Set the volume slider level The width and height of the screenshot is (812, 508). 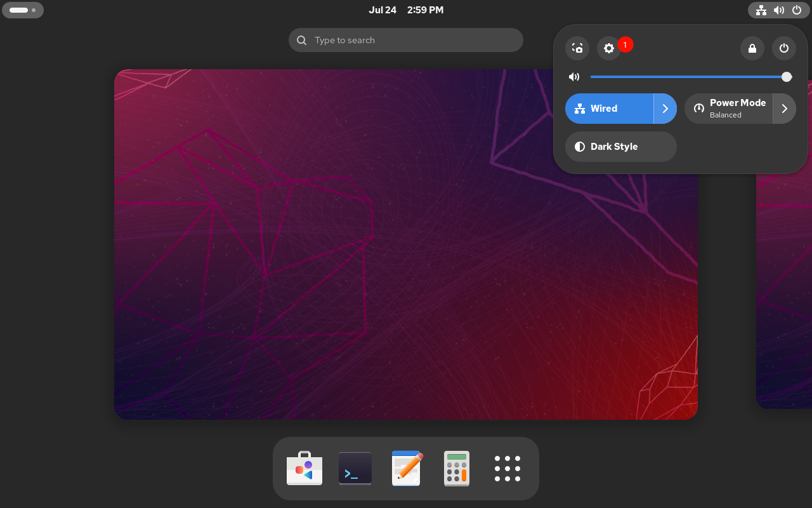tap(691, 77)
